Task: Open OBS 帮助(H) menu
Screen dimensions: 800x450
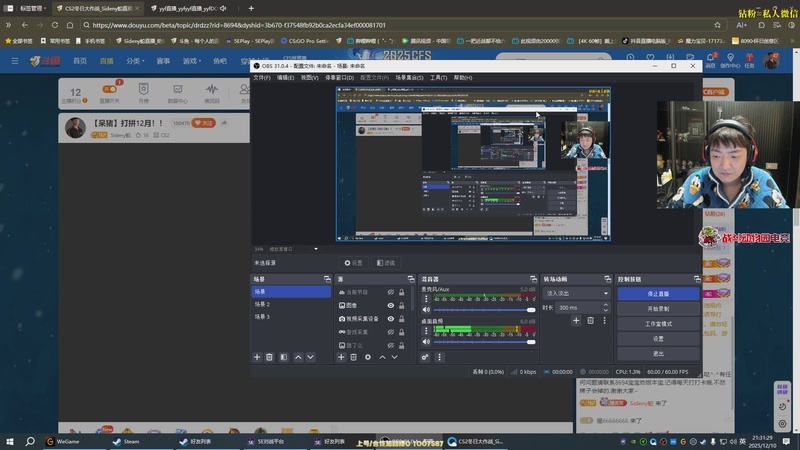Action: pos(463,78)
